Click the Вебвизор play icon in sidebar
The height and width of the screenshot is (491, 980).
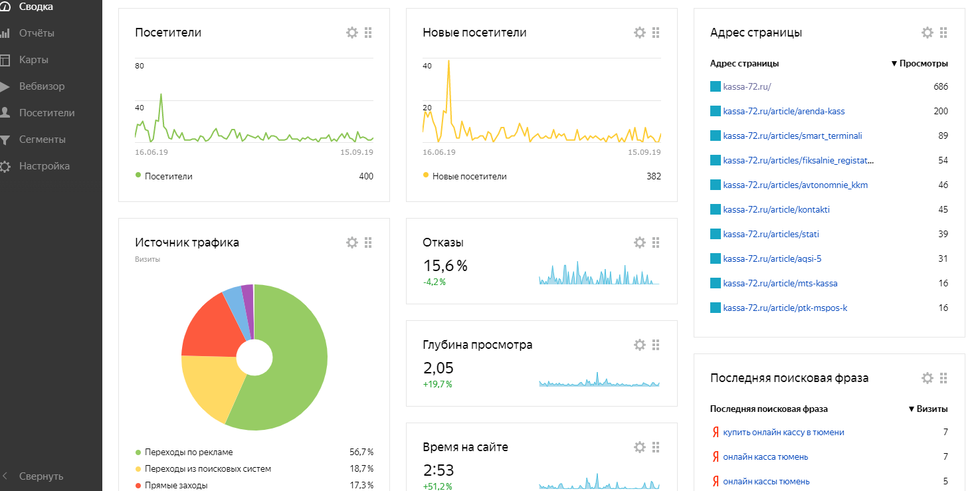click(x=5, y=86)
